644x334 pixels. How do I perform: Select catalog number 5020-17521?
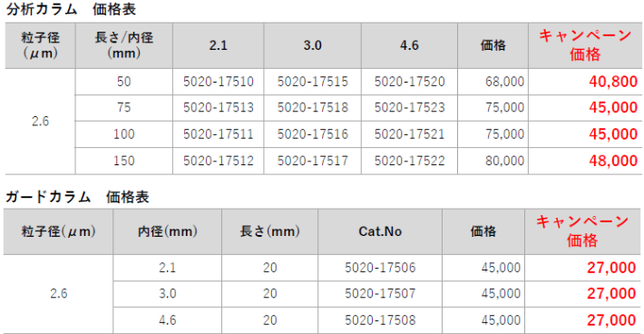point(409,134)
